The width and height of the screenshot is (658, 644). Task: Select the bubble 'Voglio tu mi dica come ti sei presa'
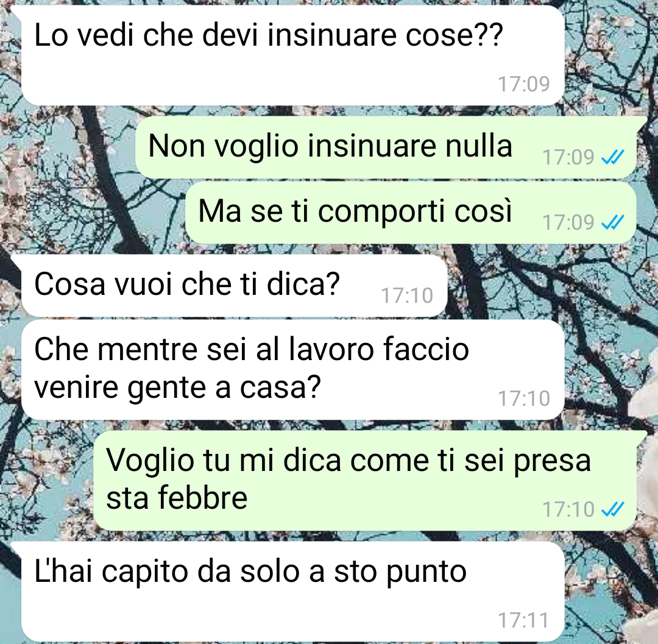[x=365, y=481]
